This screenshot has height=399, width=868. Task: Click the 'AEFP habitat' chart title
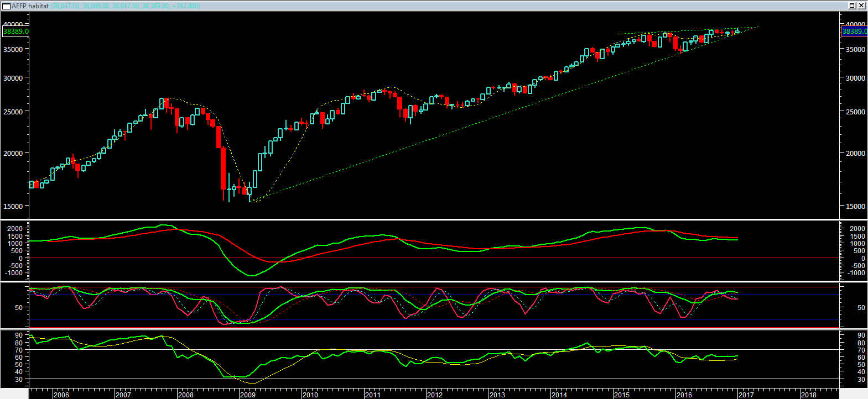click(x=30, y=6)
